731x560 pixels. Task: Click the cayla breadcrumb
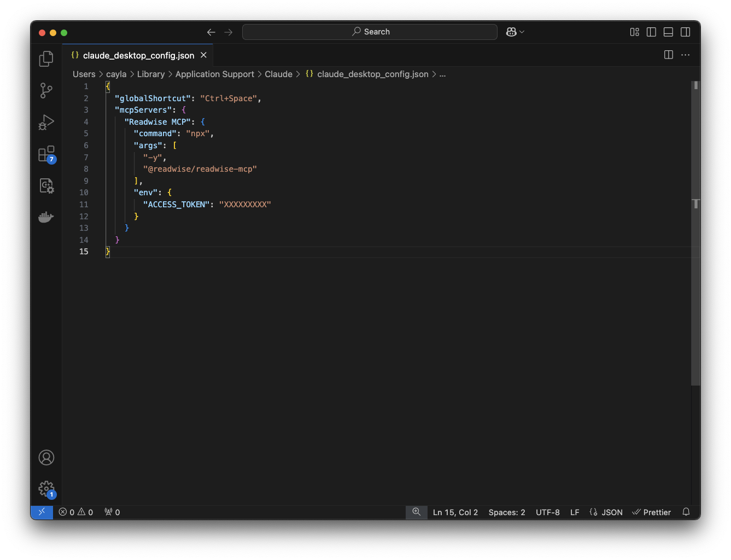(116, 74)
